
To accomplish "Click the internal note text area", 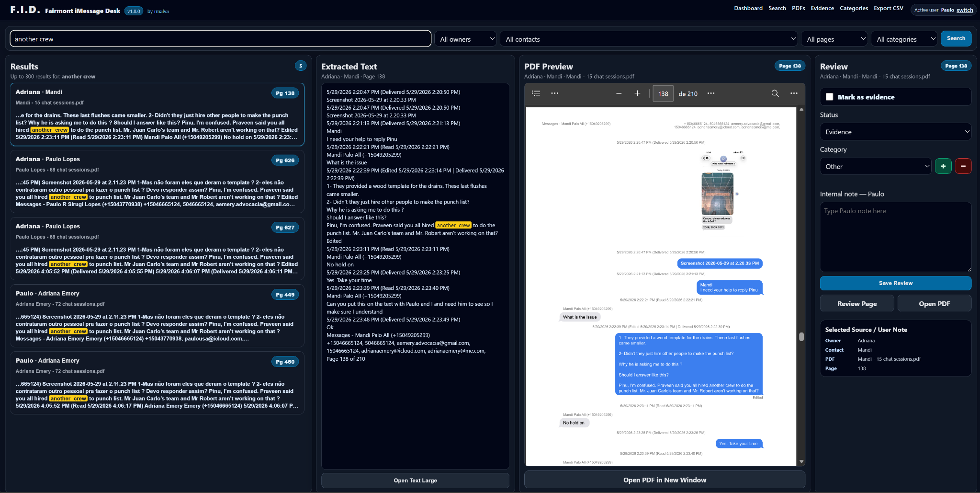I will click(895, 237).
